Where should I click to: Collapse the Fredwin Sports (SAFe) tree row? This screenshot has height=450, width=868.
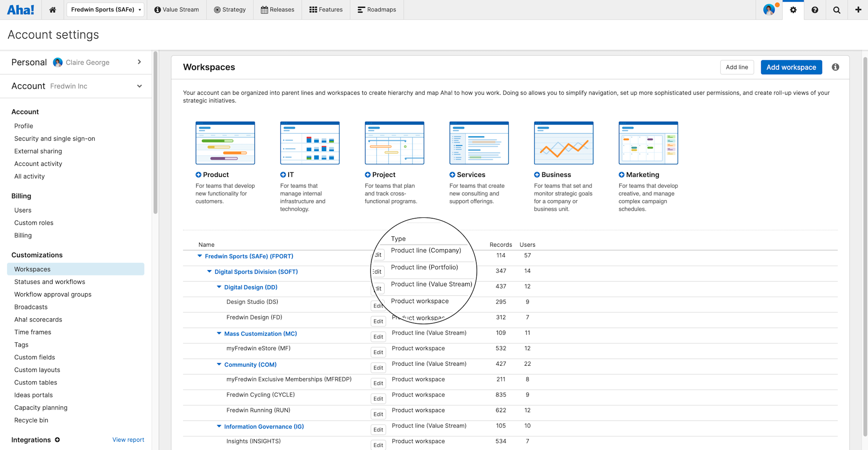click(200, 256)
